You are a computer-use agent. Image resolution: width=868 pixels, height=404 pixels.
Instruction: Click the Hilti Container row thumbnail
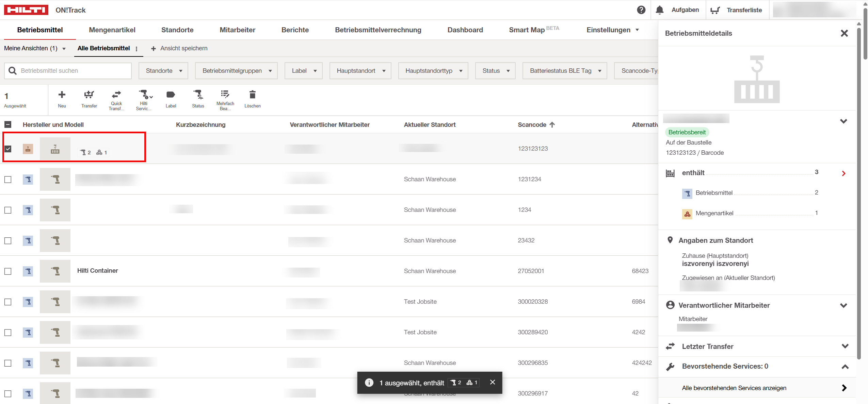pos(55,271)
